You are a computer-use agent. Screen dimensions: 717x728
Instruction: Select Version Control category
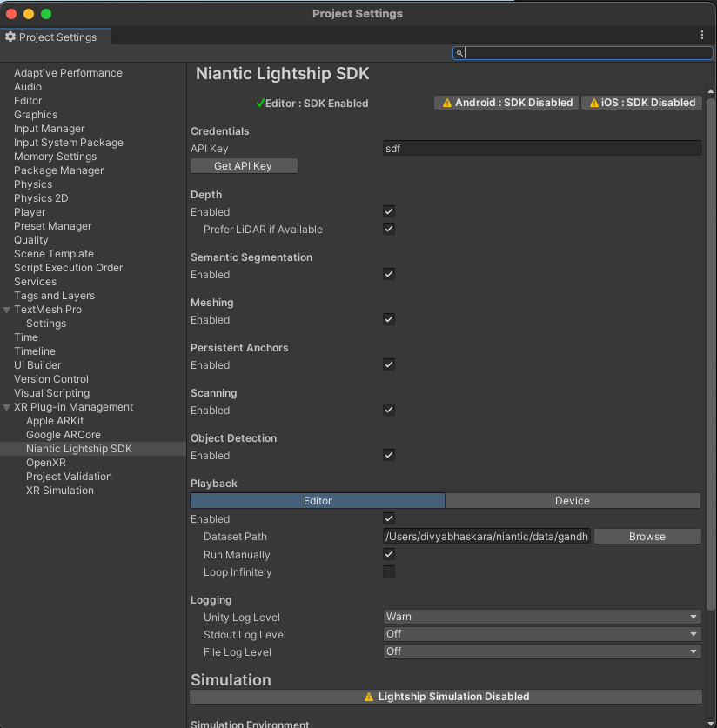[51, 379]
